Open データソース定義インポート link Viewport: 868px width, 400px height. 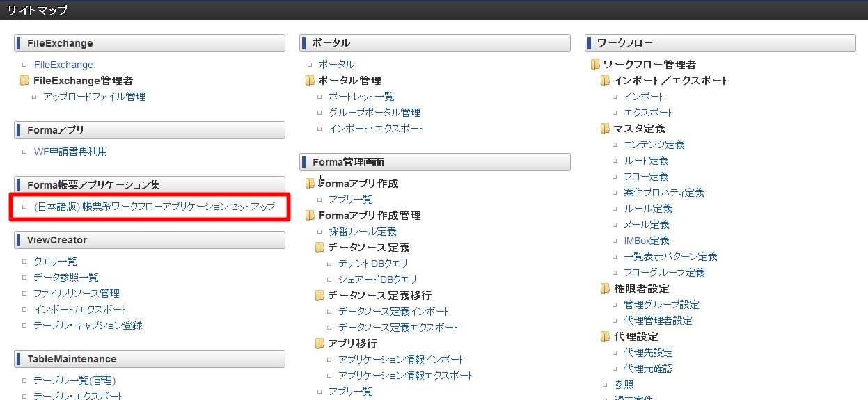[x=394, y=312]
